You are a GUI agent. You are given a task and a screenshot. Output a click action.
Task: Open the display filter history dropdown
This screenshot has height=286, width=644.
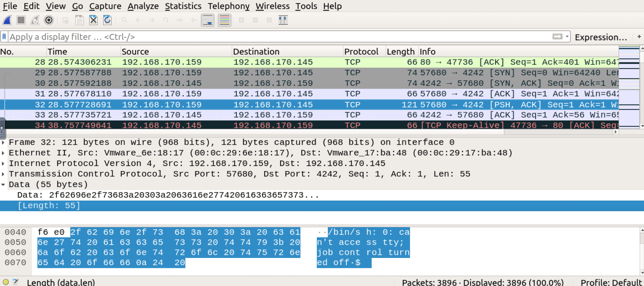click(x=567, y=37)
